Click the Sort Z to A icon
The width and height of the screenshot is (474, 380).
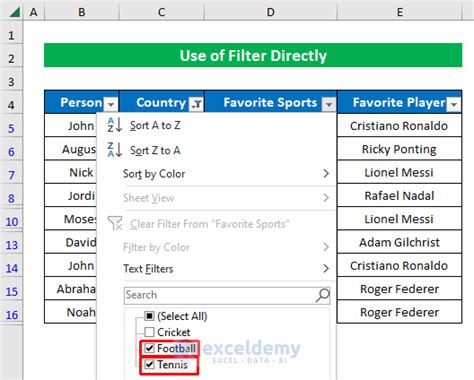[115, 150]
